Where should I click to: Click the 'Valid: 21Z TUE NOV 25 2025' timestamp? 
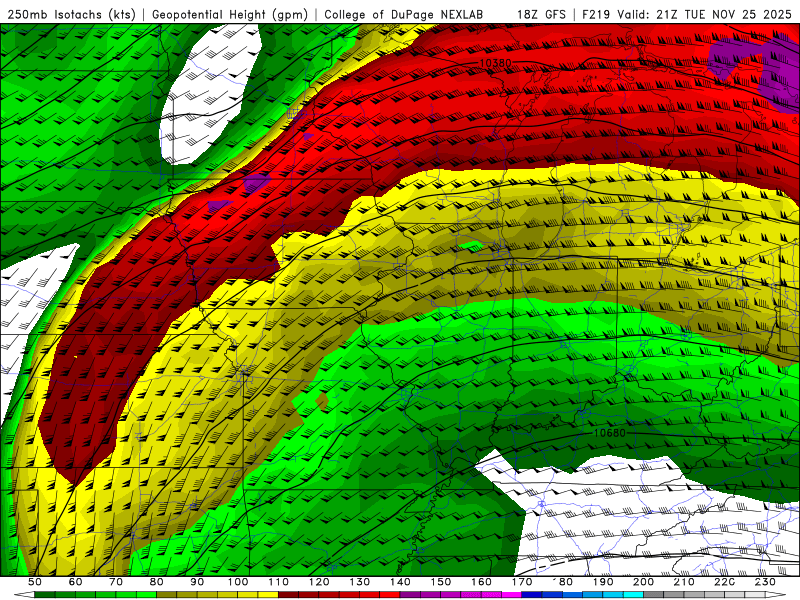tap(704, 14)
